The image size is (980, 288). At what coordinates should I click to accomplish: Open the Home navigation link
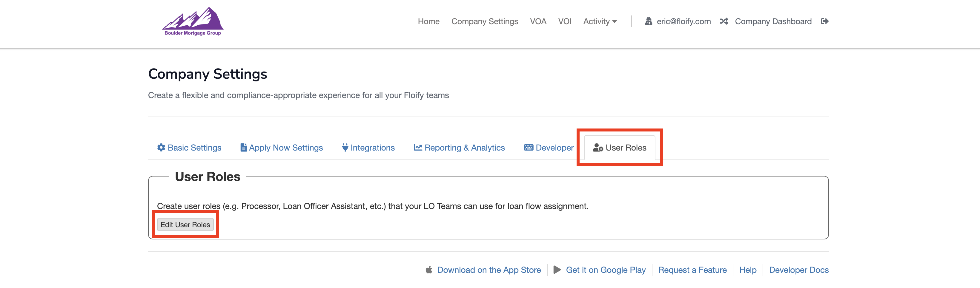pyautogui.click(x=428, y=21)
